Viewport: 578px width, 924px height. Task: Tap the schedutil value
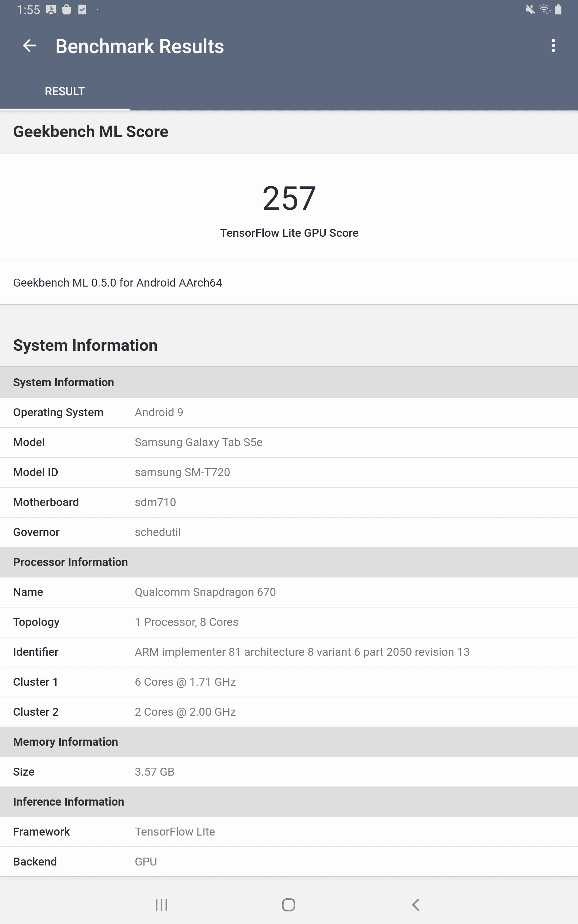tap(158, 532)
